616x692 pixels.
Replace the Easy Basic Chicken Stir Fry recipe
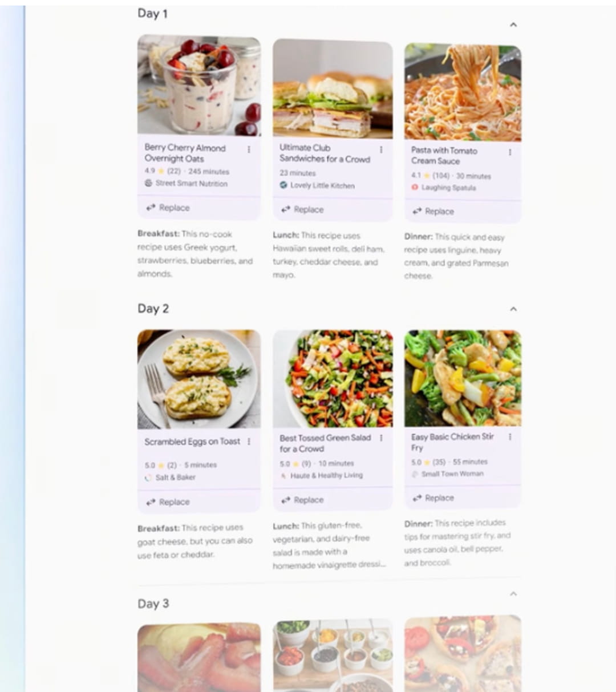(433, 498)
